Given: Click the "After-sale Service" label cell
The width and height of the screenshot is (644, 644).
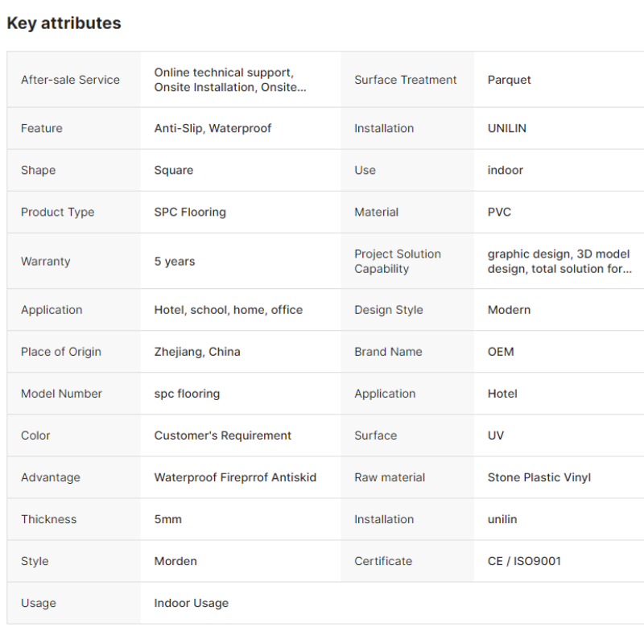Looking at the screenshot, I should click(x=70, y=80).
